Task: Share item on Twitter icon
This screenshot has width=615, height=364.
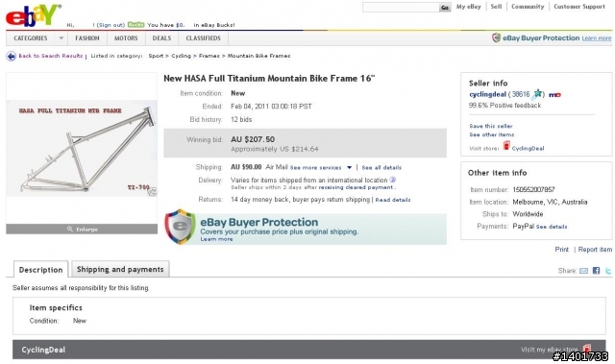Action: pos(608,270)
